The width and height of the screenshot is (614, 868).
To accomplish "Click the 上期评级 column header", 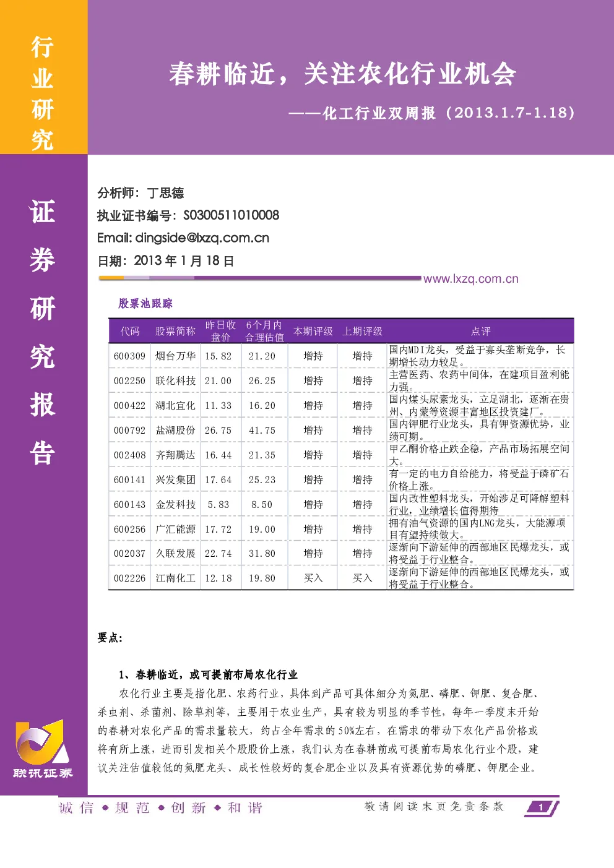I will 363,331.
